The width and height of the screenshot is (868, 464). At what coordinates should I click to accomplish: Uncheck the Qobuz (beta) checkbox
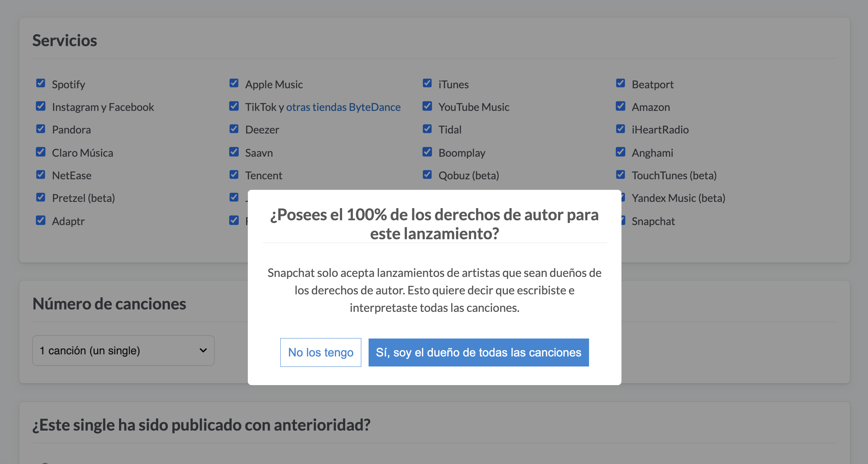point(427,174)
